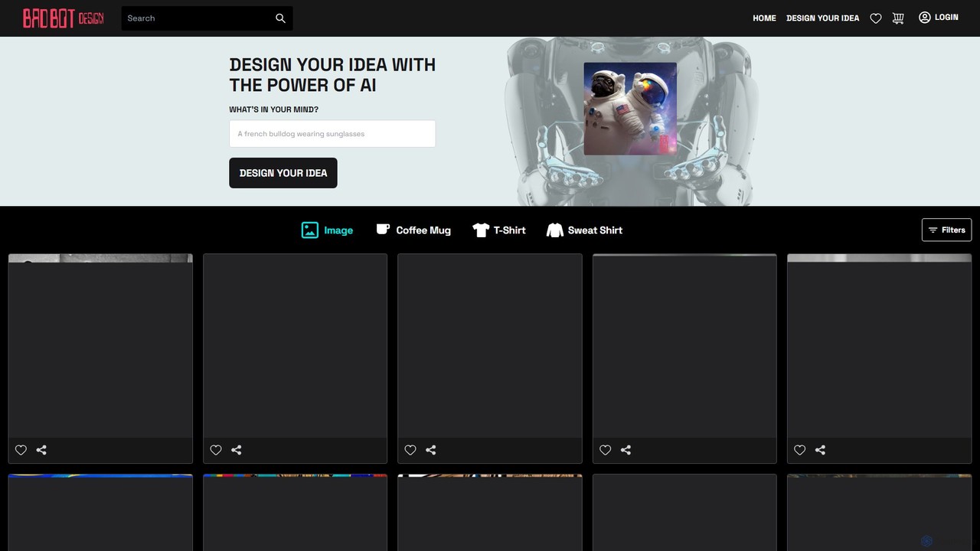
Task: Focus the Search input field
Action: (x=198, y=18)
